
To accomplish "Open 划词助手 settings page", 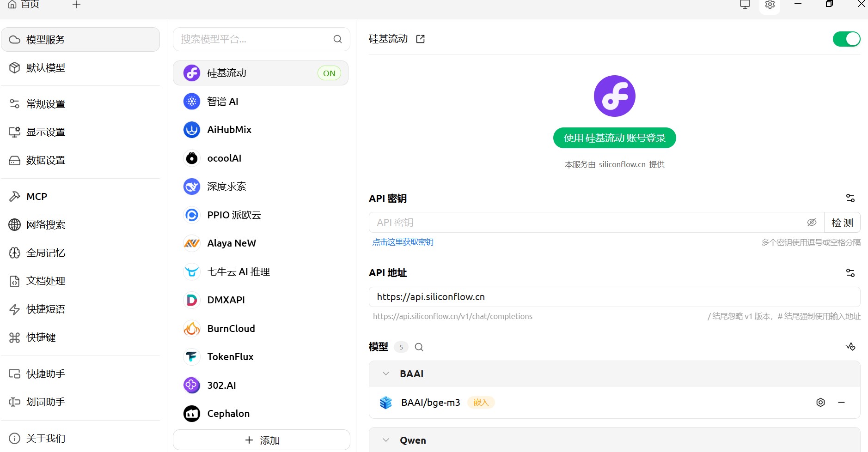I will pyautogui.click(x=80, y=402).
